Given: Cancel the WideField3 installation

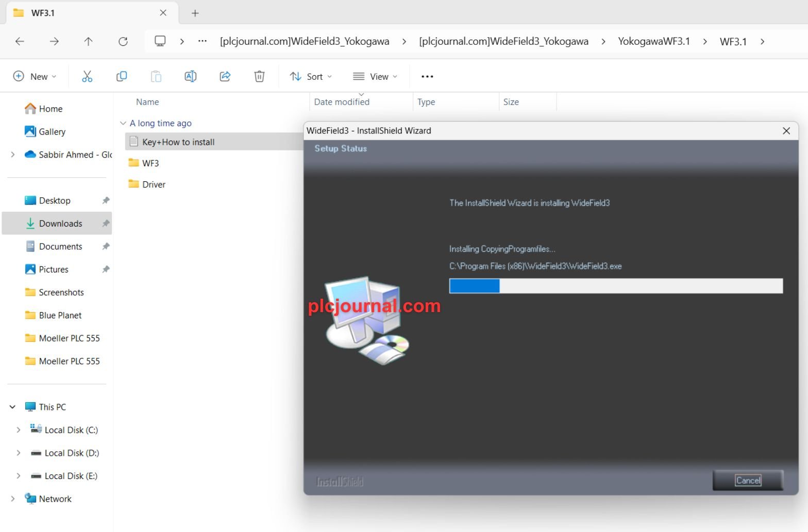Looking at the screenshot, I should coord(748,480).
